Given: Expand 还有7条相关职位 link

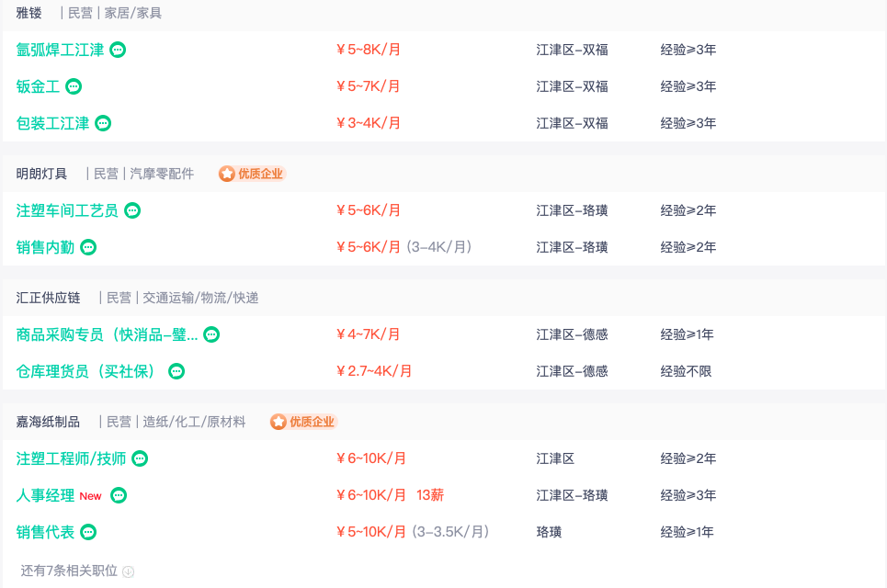Looking at the screenshot, I should point(69,571).
